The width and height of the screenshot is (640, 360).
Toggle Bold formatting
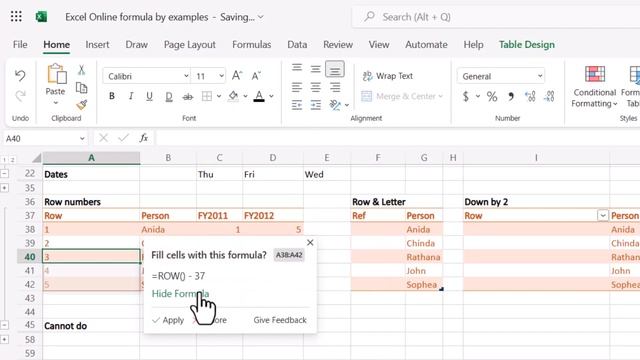[111, 96]
